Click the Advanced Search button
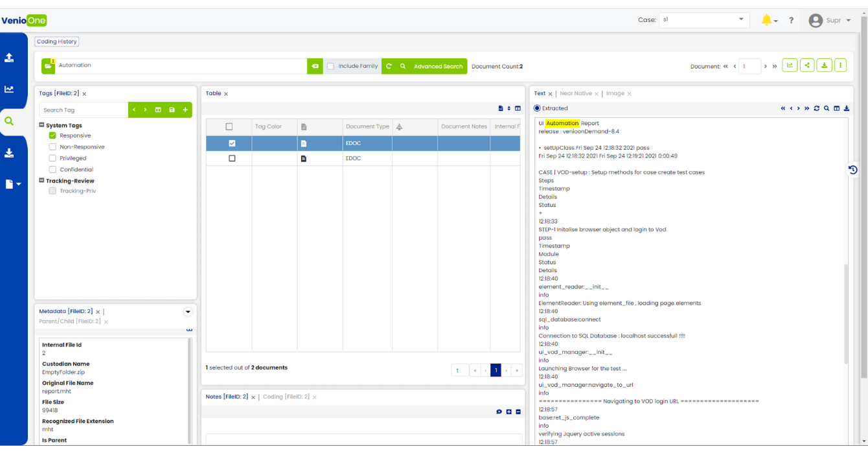This screenshot has width=868, height=453. 438,66
